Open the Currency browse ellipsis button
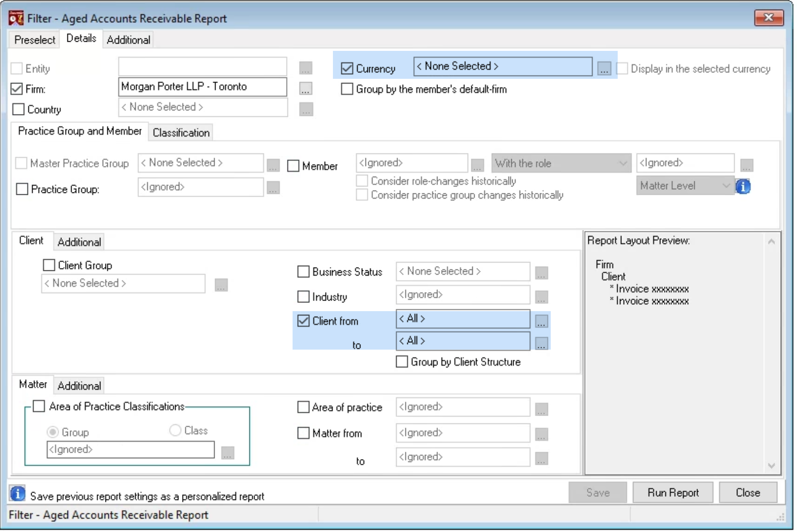This screenshot has height=532, width=797. (604, 69)
